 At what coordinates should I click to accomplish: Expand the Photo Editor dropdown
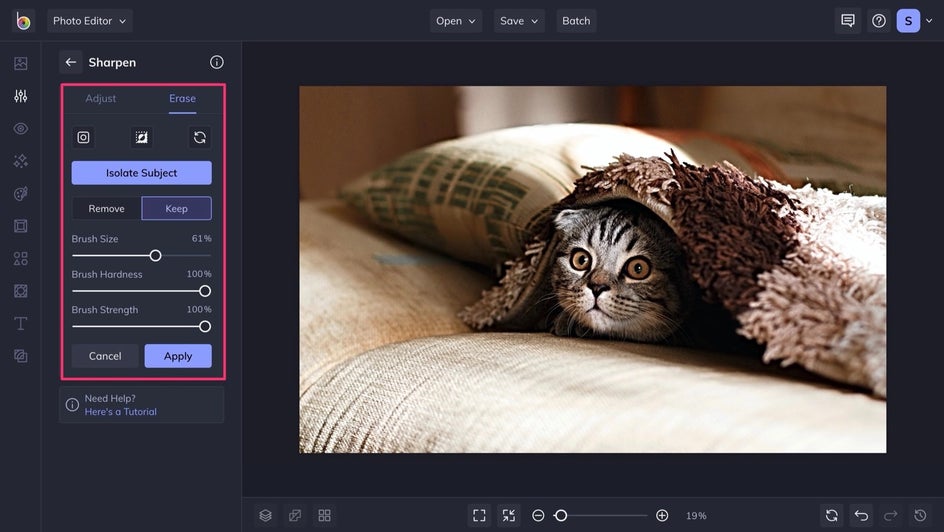pos(90,21)
